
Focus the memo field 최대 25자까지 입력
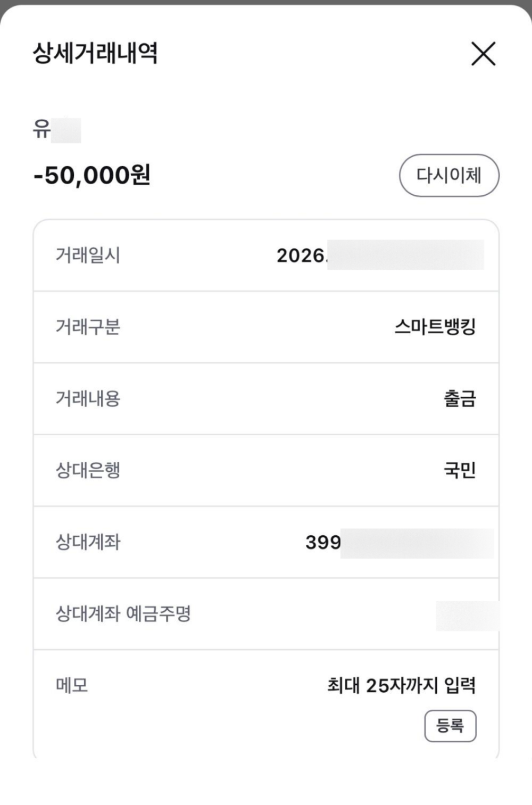click(x=401, y=685)
